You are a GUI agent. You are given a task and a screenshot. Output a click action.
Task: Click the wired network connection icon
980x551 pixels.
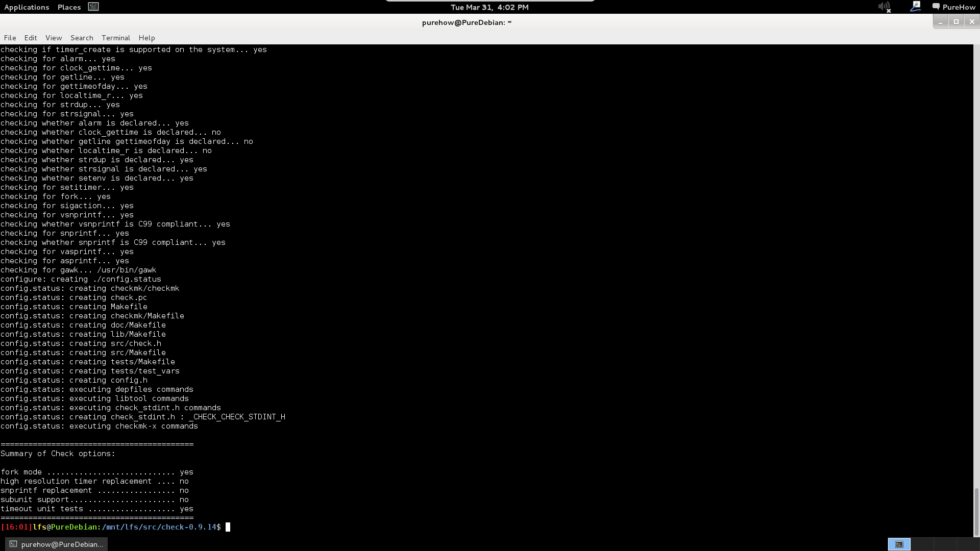click(x=915, y=7)
